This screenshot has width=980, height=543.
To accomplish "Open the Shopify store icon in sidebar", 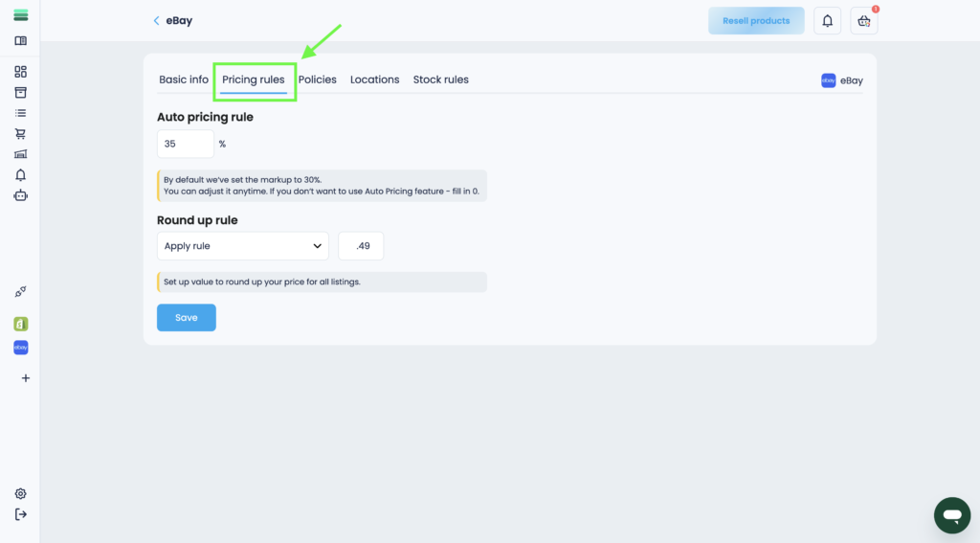I will coord(20,324).
